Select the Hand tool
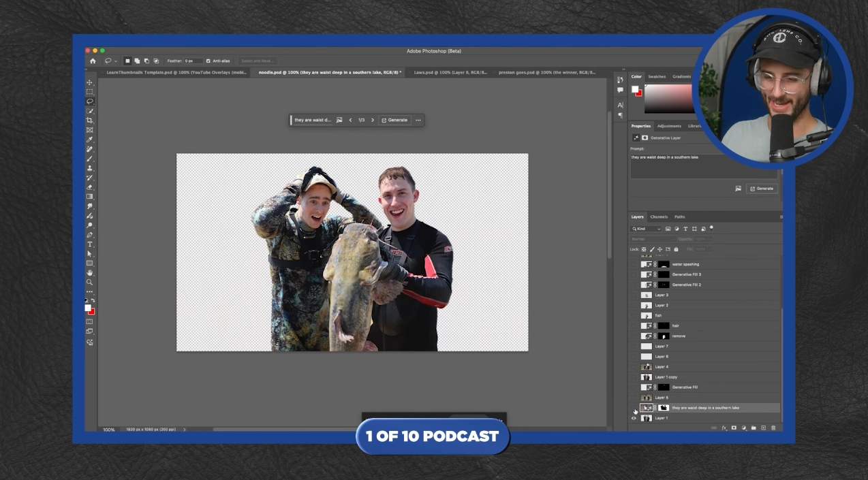The width and height of the screenshot is (868, 480). click(89, 273)
